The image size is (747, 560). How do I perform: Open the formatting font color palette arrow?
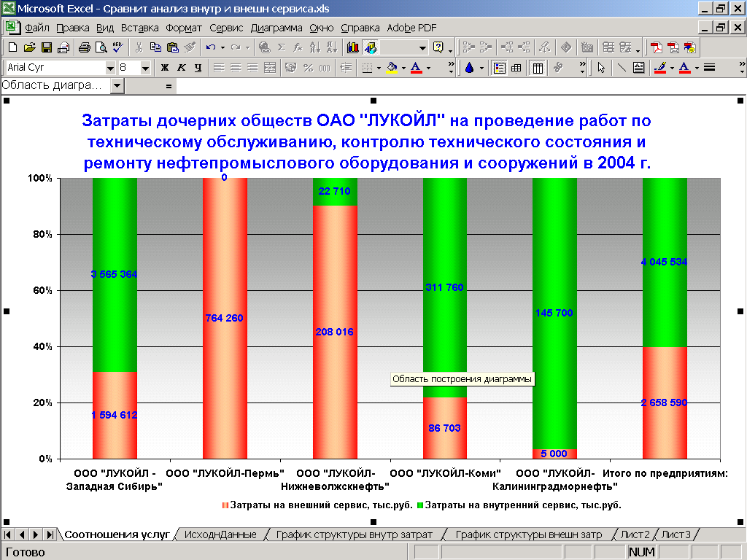click(x=427, y=68)
